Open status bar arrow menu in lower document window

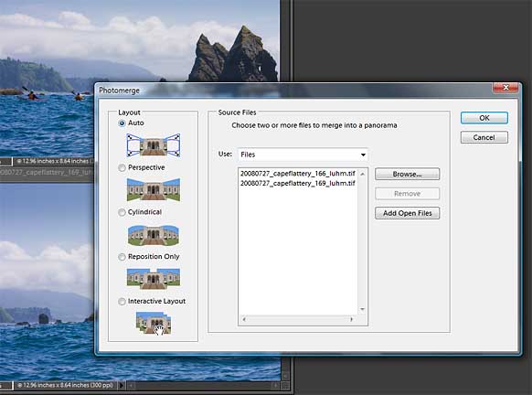122,386
